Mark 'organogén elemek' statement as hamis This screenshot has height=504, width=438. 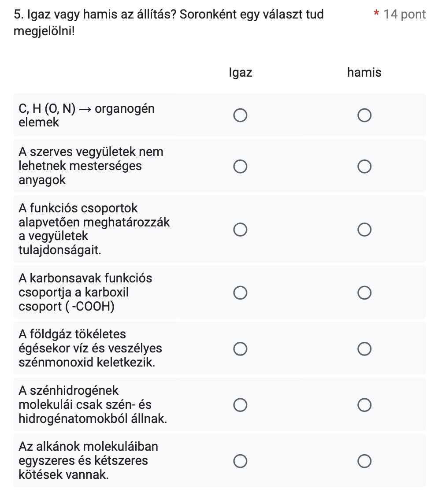[364, 115]
